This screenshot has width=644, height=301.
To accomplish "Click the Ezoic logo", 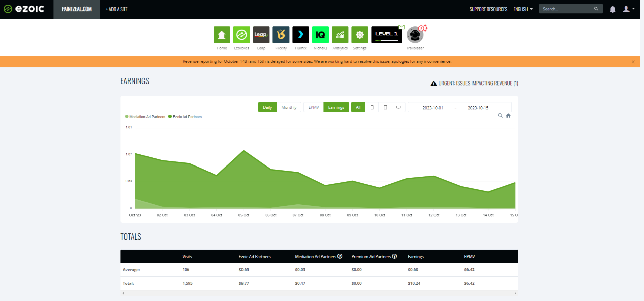I will pyautogui.click(x=24, y=9).
